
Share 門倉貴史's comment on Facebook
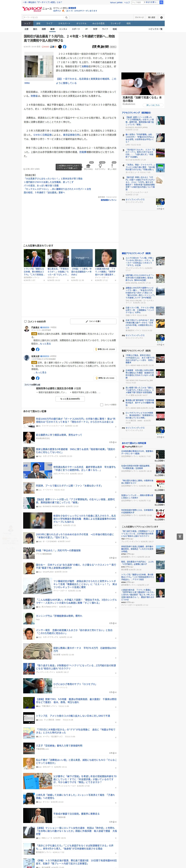coord(38,349)
